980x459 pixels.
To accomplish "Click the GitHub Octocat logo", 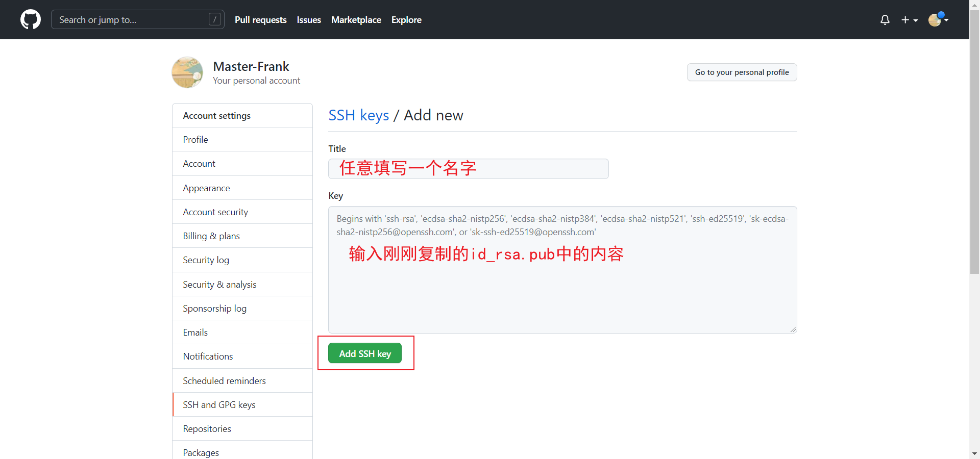I will (31, 19).
